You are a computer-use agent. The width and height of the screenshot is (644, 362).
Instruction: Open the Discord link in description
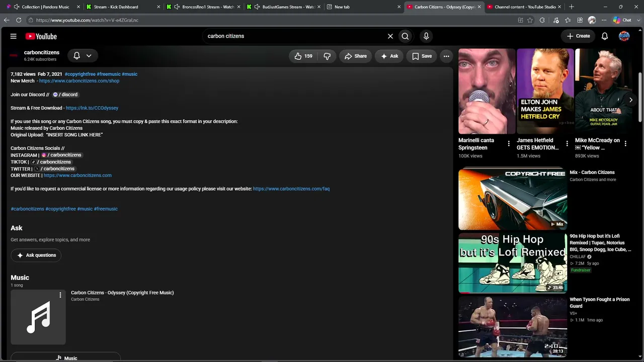(x=65, y=95)
